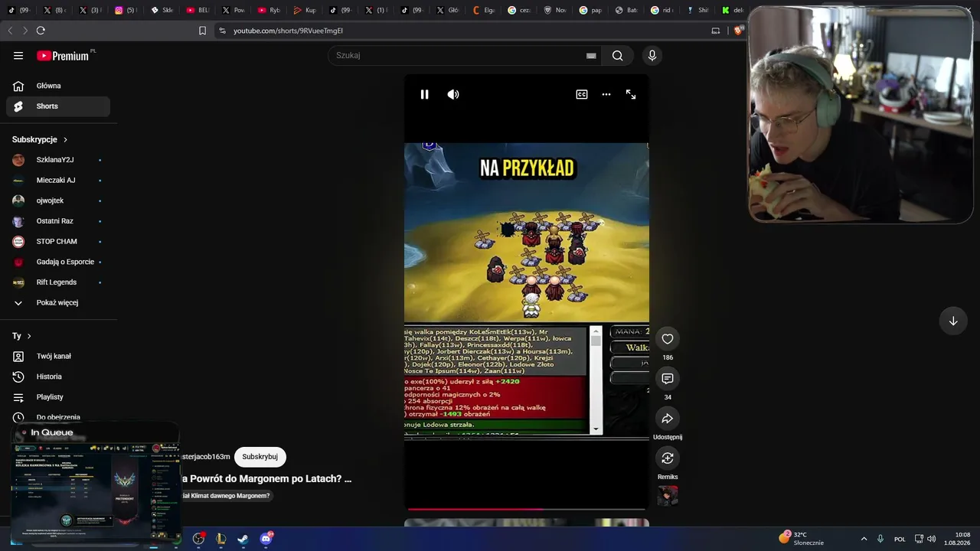Subscribe with the Subskrybuj button
980x551 pixels.
pos(260,457)
